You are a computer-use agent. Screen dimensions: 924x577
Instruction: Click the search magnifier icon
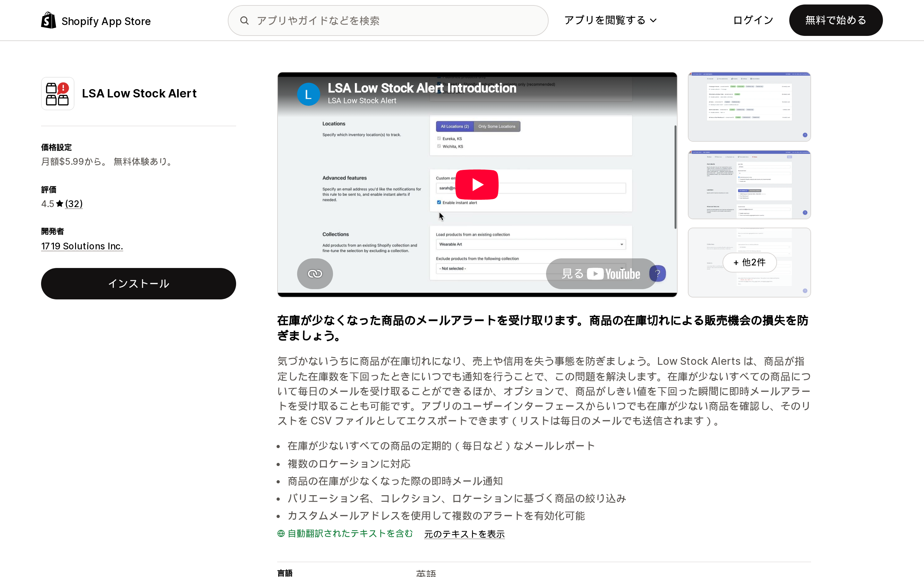(x=244, y=21)
